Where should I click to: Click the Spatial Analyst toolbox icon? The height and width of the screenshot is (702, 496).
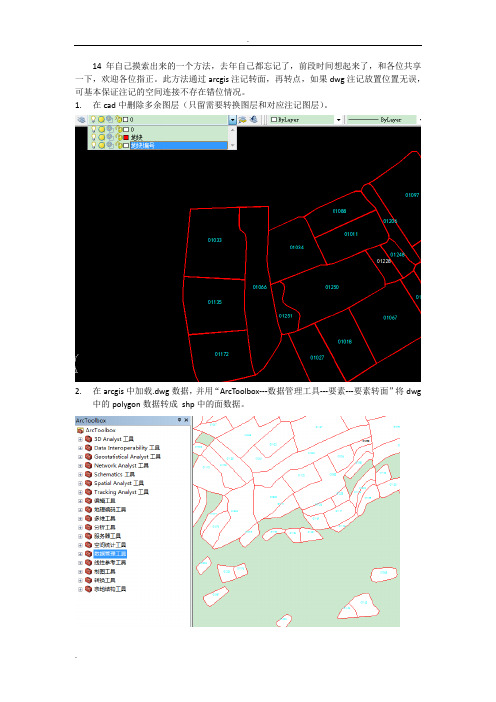tap(89, 483)
